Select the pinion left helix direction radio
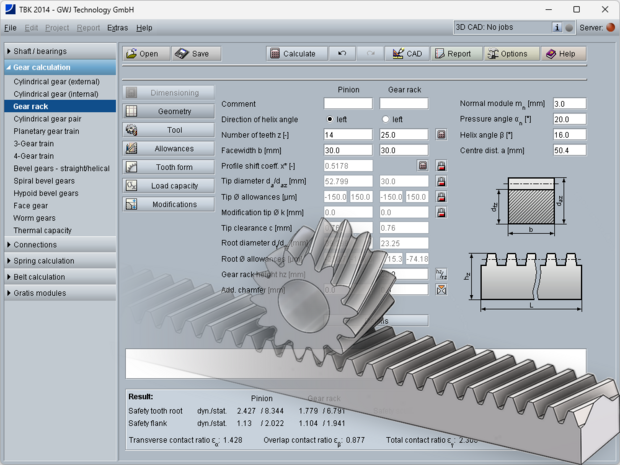The height and width of the screenshot is (465, 620). 329,119
